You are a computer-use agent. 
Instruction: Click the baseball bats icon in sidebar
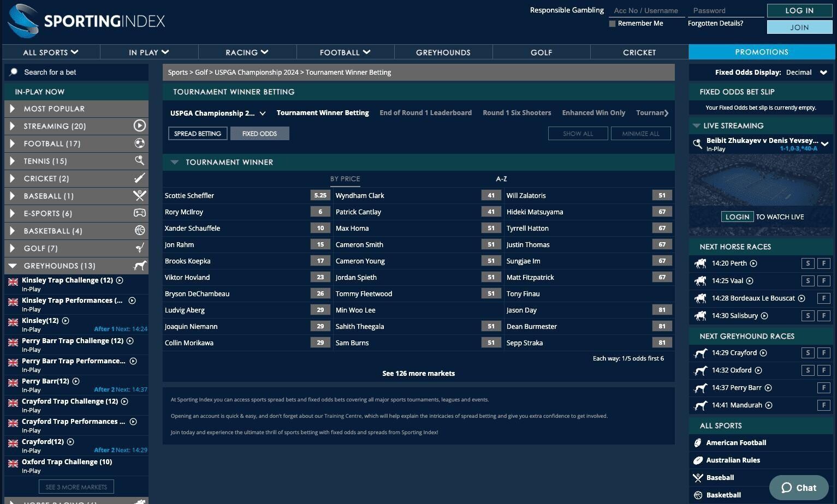pos(140,196)
